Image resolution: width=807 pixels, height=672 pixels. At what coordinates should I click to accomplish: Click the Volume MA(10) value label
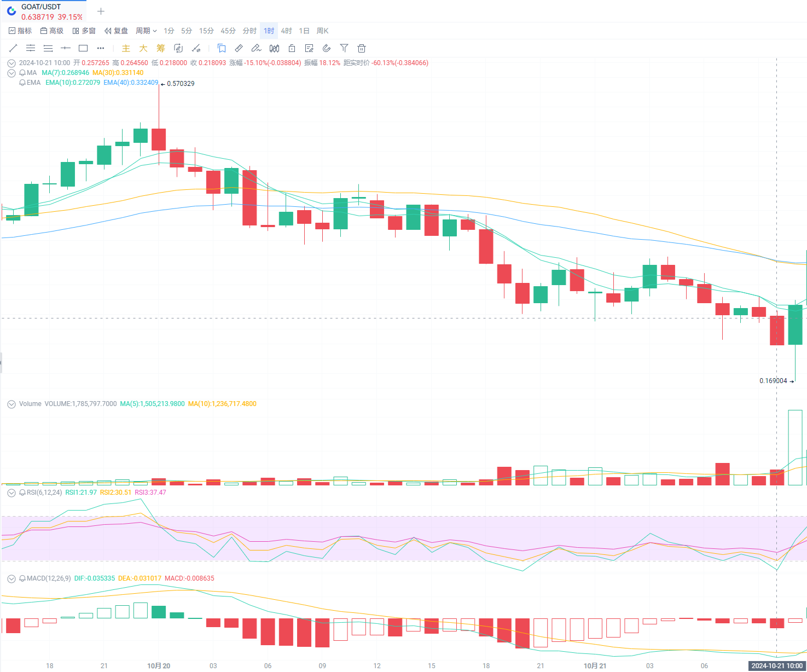[222, 404]
